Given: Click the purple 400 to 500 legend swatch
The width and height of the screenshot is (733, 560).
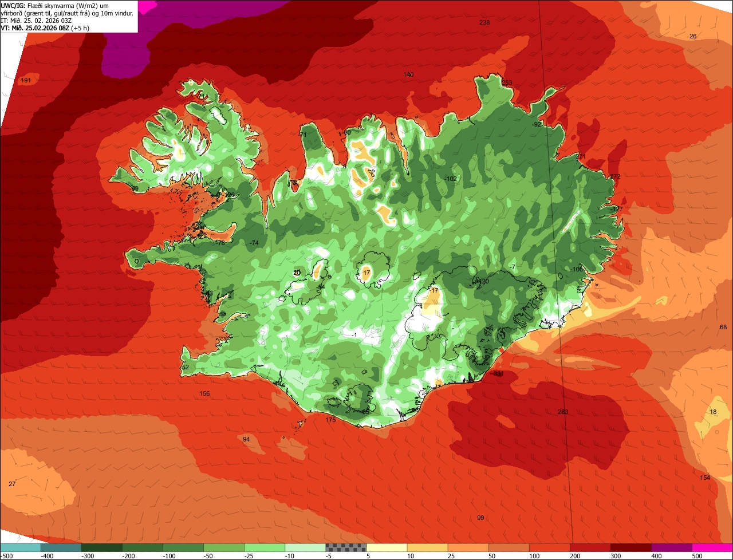Looking at the screenshot, I should [671, 547].
